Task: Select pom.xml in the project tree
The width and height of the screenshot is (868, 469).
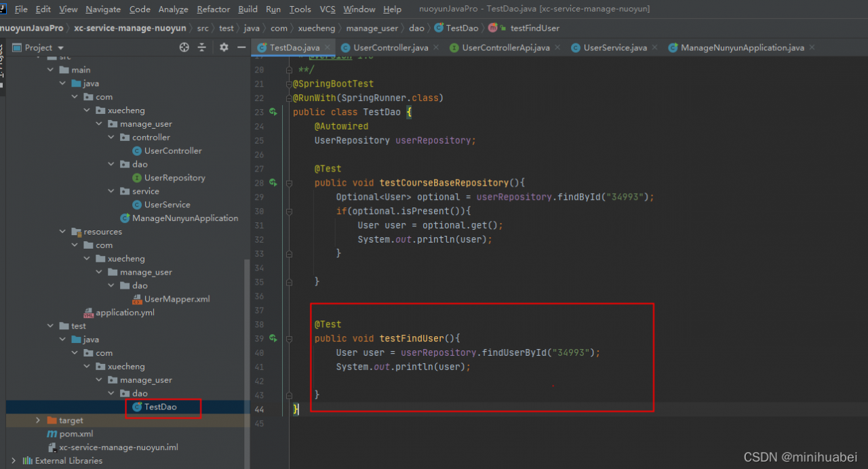Action: point(76,434)
